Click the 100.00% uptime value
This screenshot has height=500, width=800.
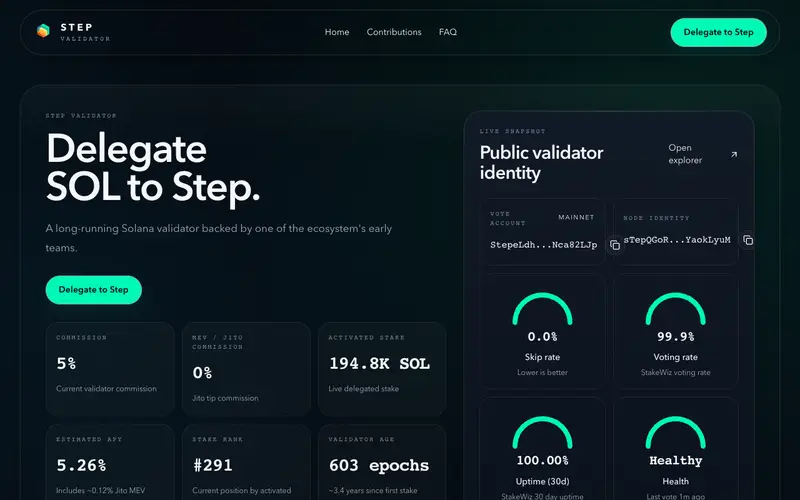click(x=542, y=460)
